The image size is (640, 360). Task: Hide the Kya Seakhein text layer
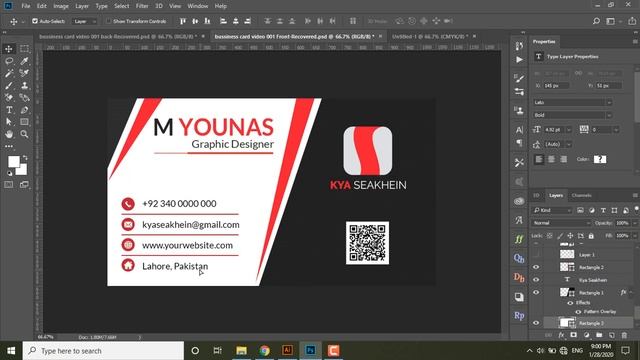click(536, 280)
